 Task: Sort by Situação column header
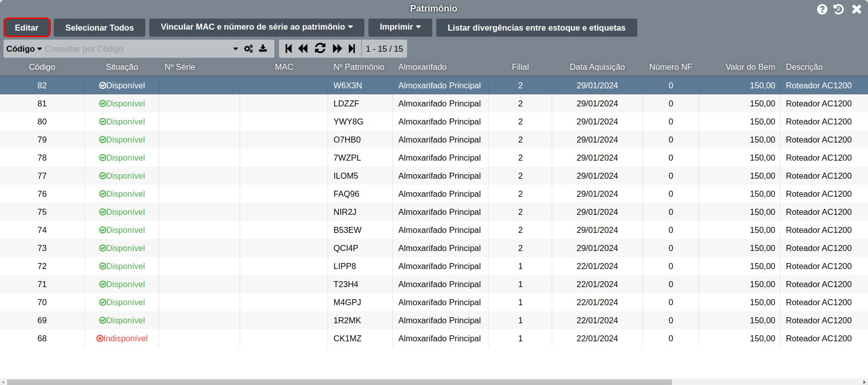click(122, 67)
